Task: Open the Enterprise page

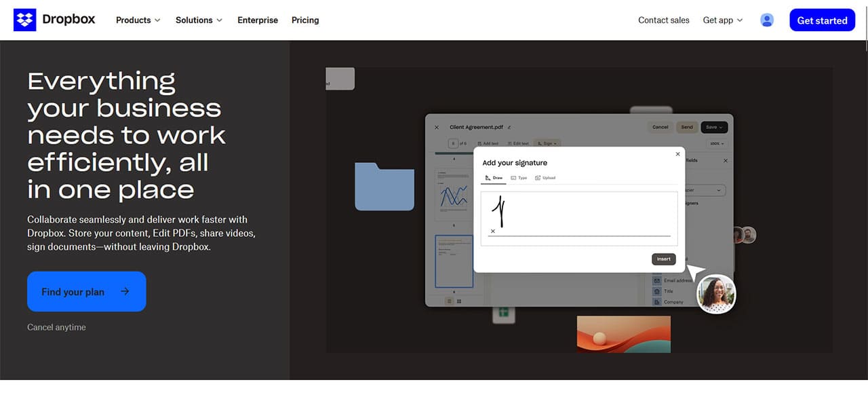Action: [x=258, y=20]
